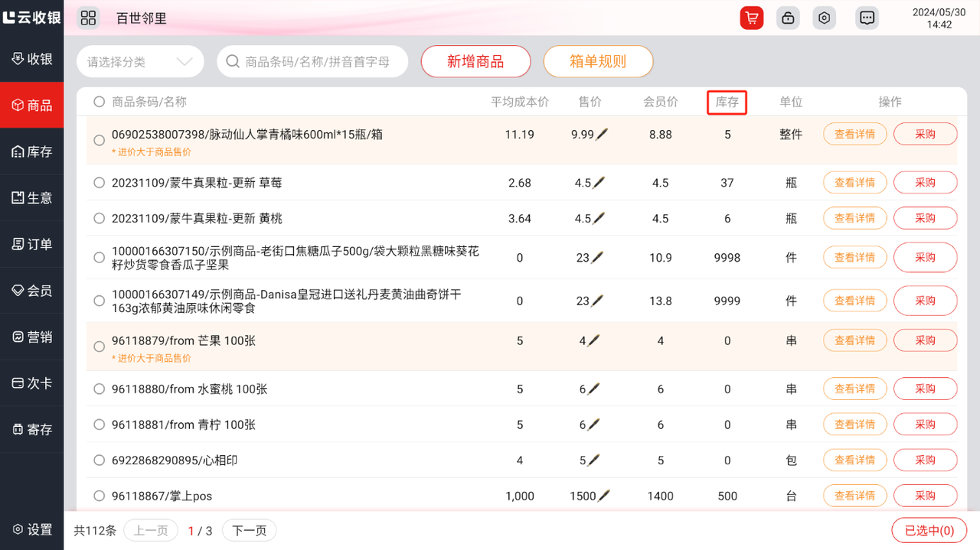
Task: Open the 已选中(0) selected items panel
Action: 929,531
